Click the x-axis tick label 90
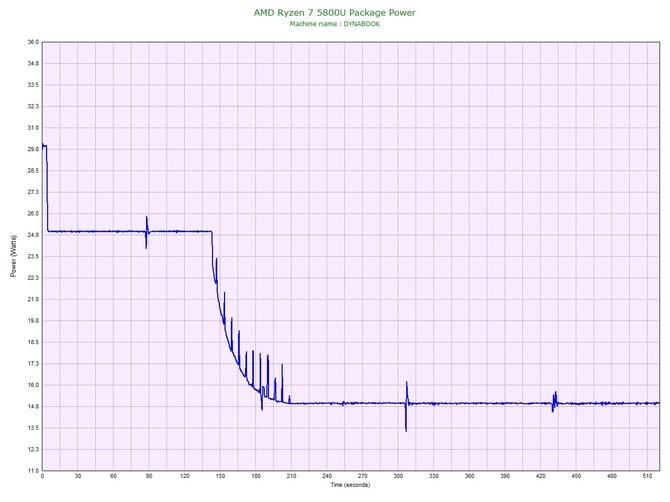The height and width of the screenshot is (502, 670). pos(149,476)
